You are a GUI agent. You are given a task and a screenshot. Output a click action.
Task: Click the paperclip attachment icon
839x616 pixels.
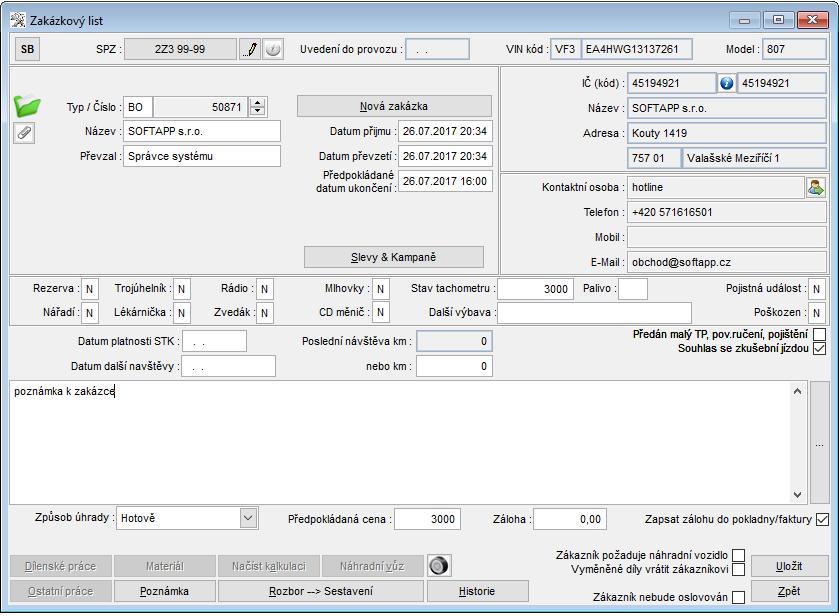pos(24,132)
